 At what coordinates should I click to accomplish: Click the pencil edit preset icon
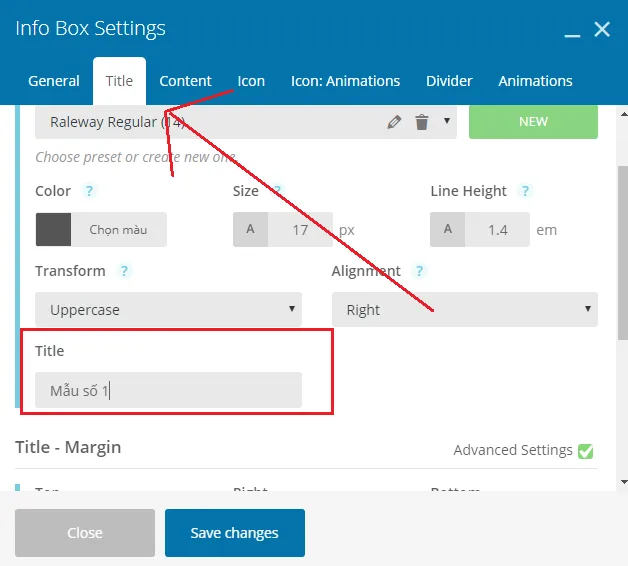pos(394,122)
